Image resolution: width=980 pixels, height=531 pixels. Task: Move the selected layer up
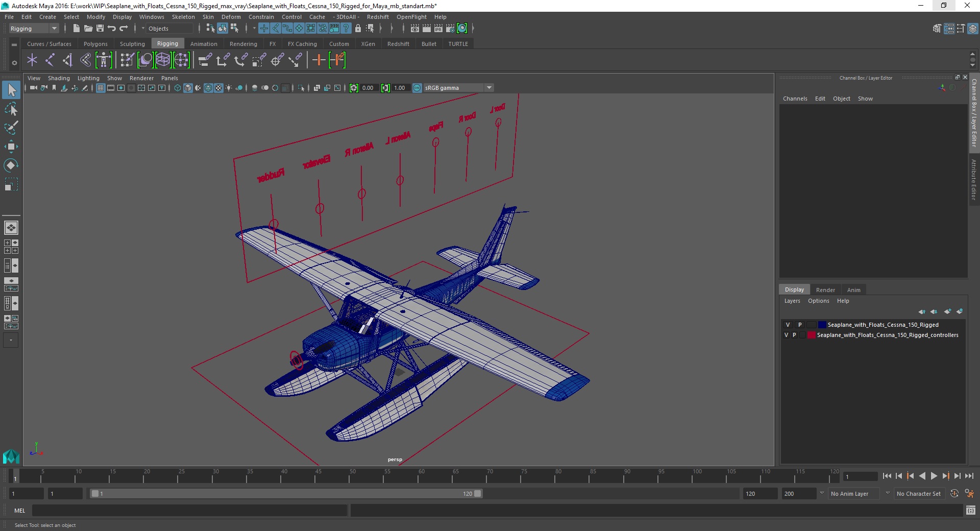[x=922, y=311]
